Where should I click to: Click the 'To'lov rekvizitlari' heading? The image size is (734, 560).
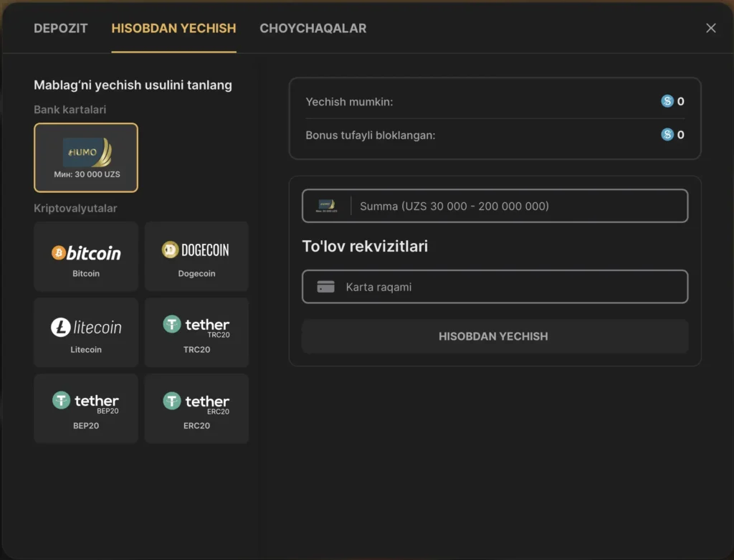[365, 246]
